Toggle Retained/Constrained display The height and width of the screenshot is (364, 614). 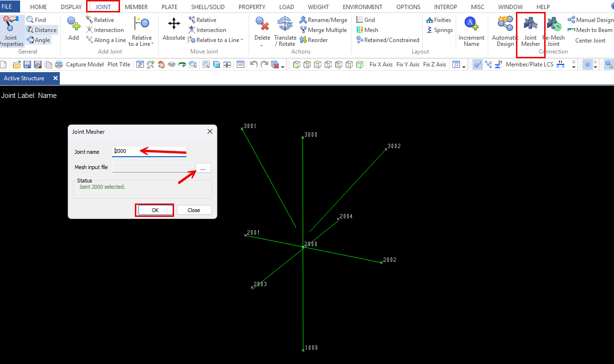click(388, 40)
